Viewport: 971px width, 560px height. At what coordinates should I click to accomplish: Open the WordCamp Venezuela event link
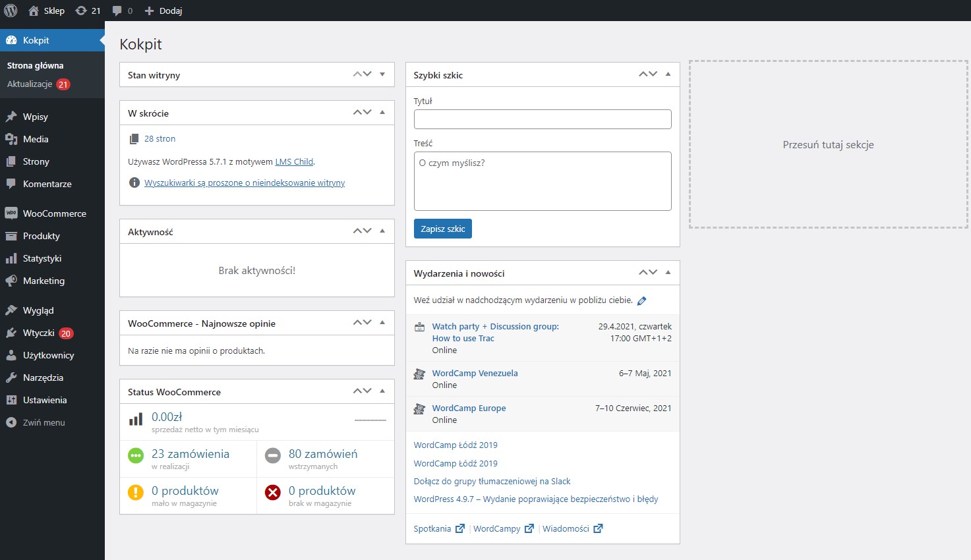(475, 373)
